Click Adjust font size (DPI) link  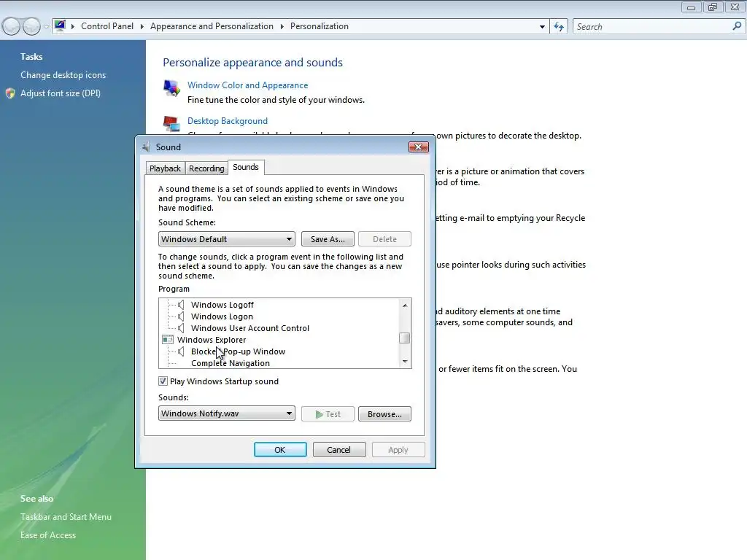[x=61, y=93]
